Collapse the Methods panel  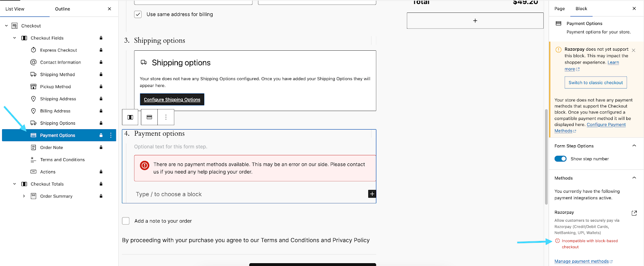[634, 178]
